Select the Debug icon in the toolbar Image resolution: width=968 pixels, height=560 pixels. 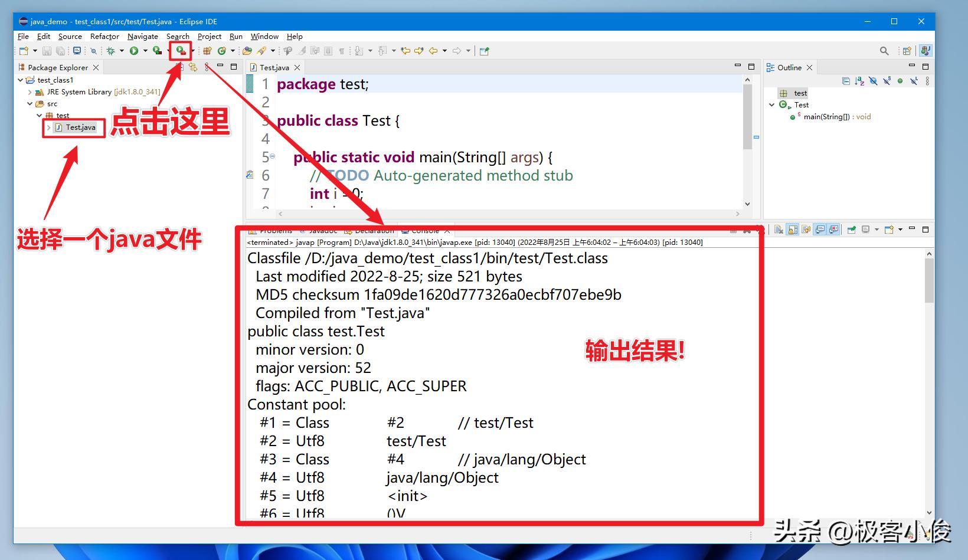coord(111,51)
